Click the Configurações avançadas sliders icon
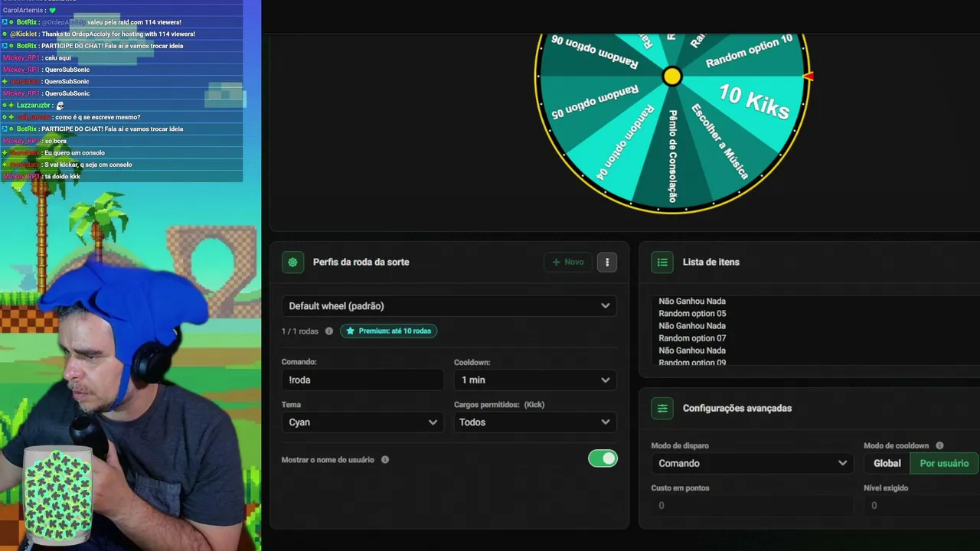The width and height of the screenshot is (980, 551). 662,408
